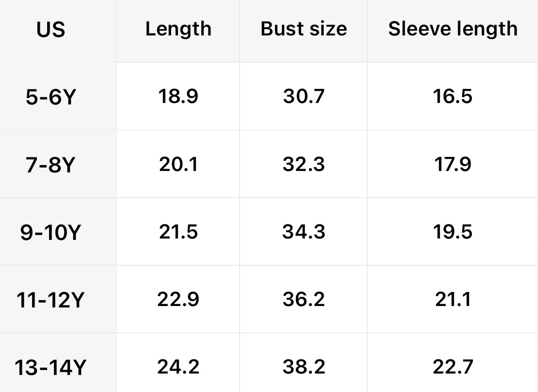This screenshot has width=538, height=392.
Task: Select the 38.2 bust size for 13-14Y
Action: pyautogui.click(x=304, y=366)
